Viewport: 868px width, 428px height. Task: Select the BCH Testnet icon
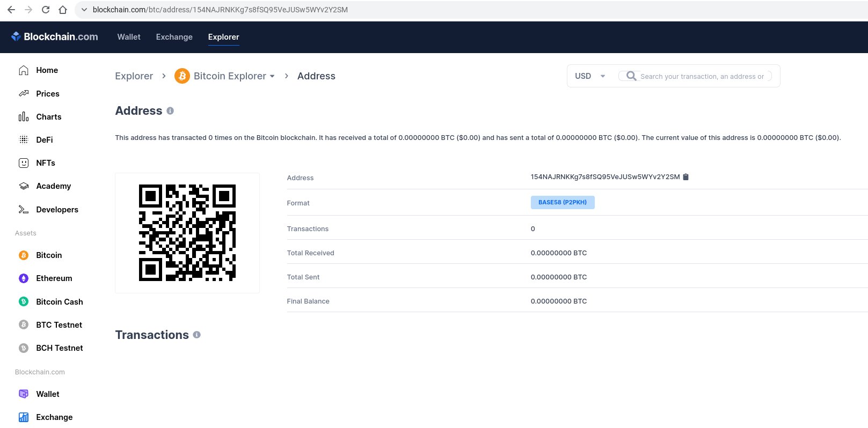point(24,348)
